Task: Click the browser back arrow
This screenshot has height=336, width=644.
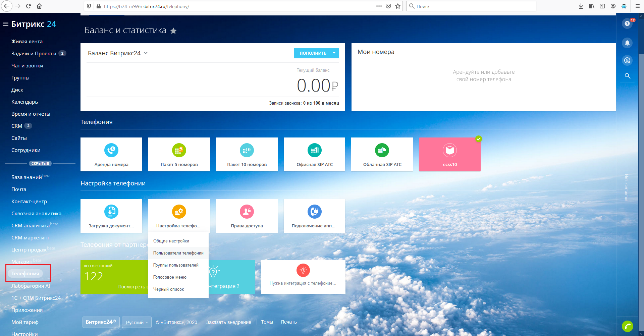Action: click(x=7, y=6)
